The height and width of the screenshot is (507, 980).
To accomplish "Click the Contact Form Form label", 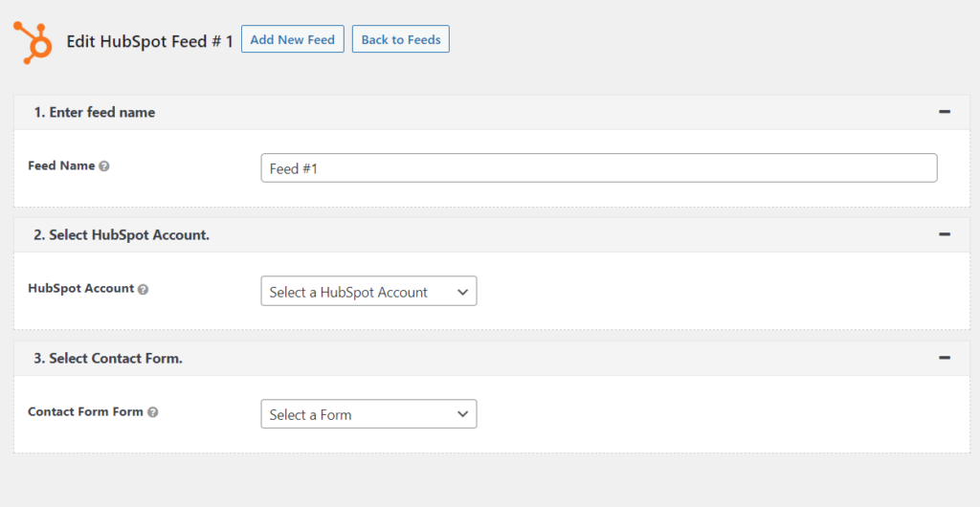I will (x=85, y=411).
